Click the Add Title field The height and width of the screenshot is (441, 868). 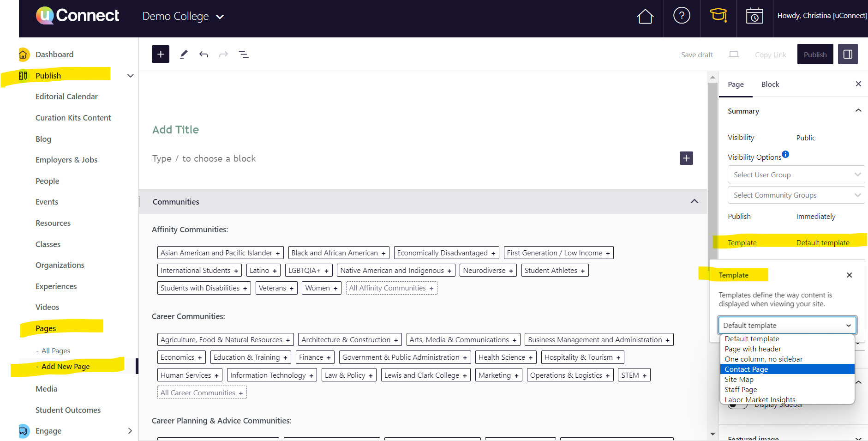click(176, 130)
